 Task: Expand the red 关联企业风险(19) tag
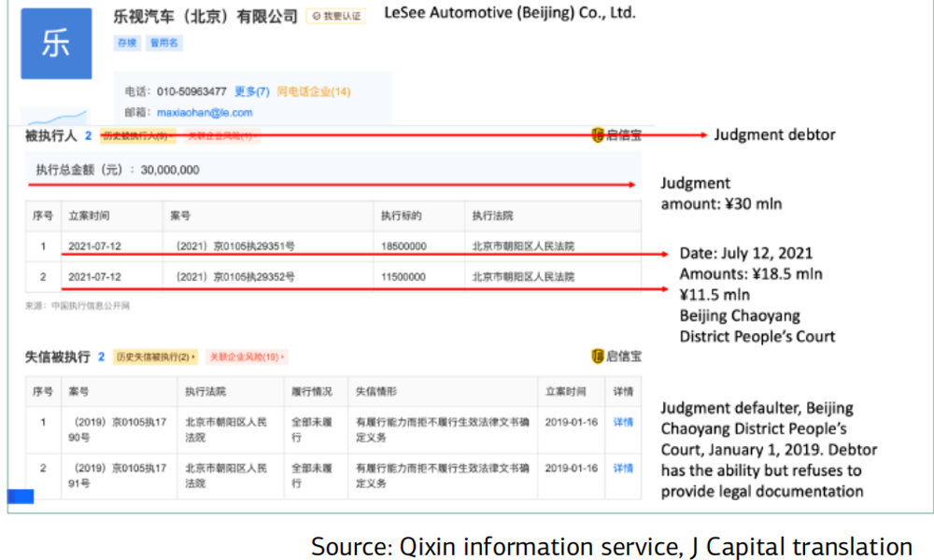pyautogui.click(x=246, y=357)
